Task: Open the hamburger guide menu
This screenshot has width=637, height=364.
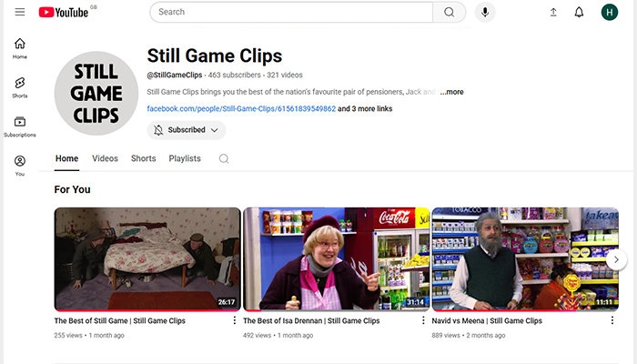Action: click(x=19, y=12)
